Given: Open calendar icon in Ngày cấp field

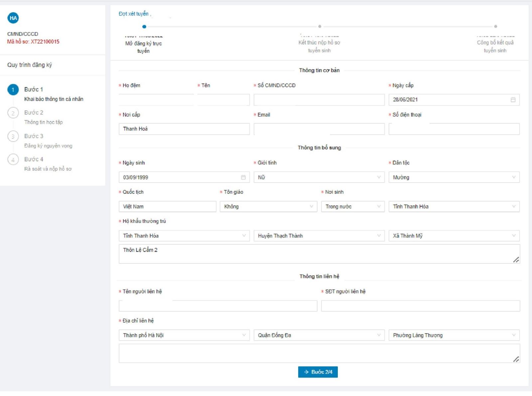Looking at the screenshot, I should pyautogui.click(x=513, y=100).
